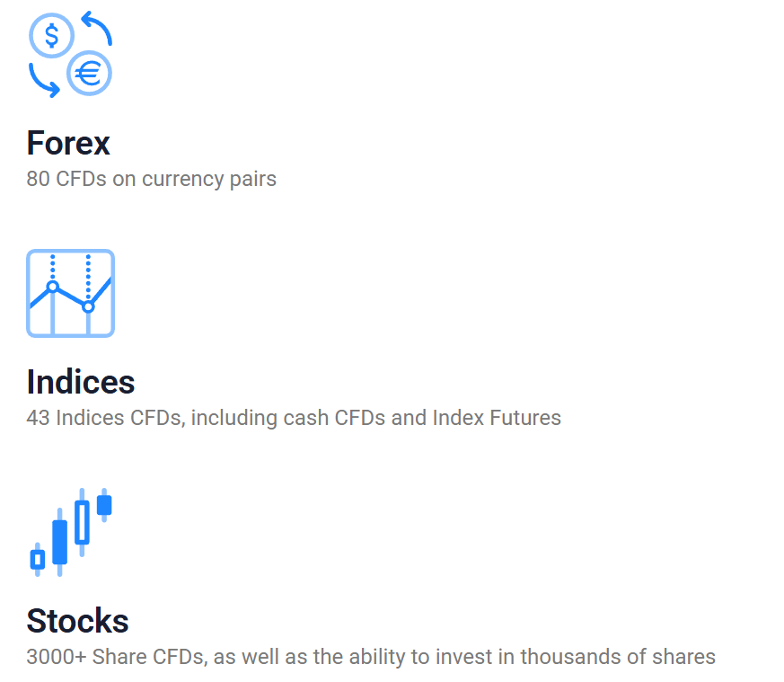Click the large solid blue candlestick
The width and height of the screenshot is (784, 682).
(x=60, y=542)
